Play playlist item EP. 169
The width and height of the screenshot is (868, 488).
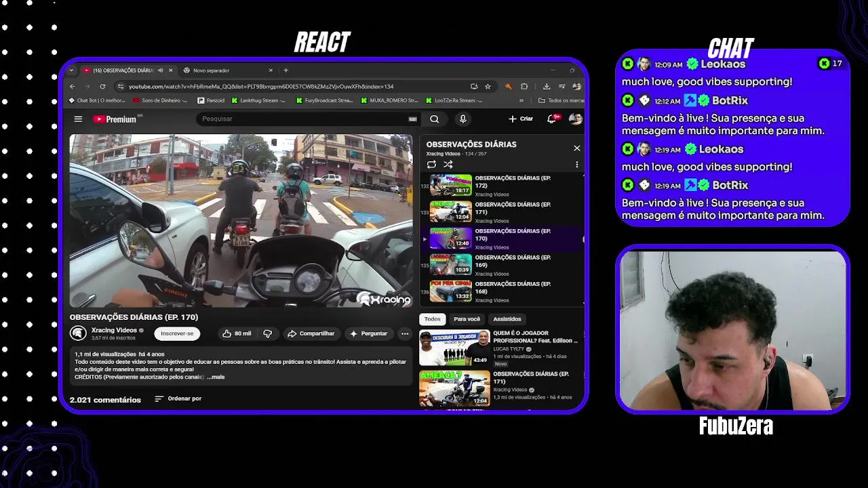tap(502, 265)
